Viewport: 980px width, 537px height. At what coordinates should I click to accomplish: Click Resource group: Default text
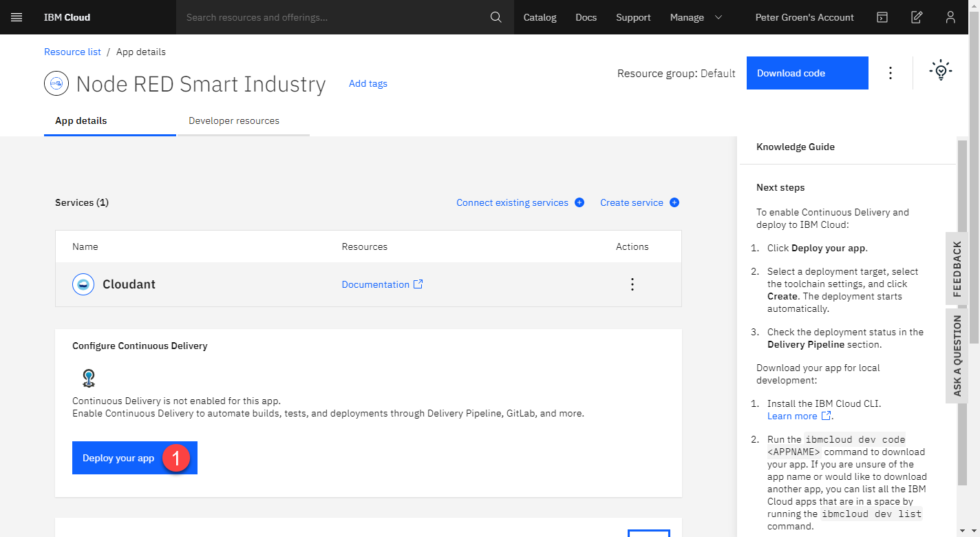(x=677, y=73)
